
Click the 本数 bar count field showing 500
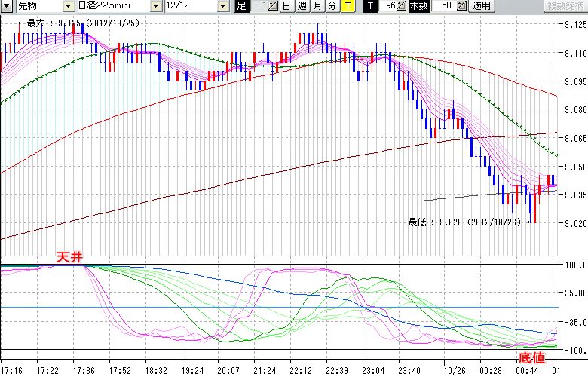[445, 6]
